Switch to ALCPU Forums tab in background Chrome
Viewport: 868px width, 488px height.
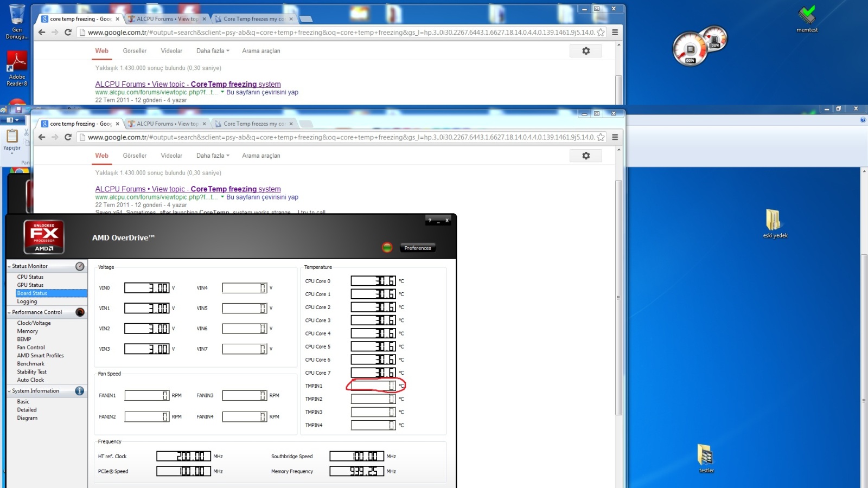(167, 19)
